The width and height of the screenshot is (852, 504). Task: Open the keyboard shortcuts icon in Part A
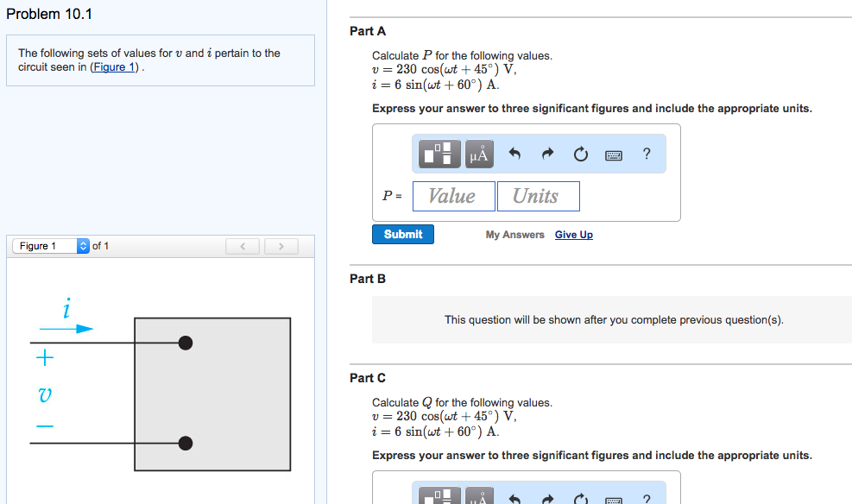tap(613, 154)
